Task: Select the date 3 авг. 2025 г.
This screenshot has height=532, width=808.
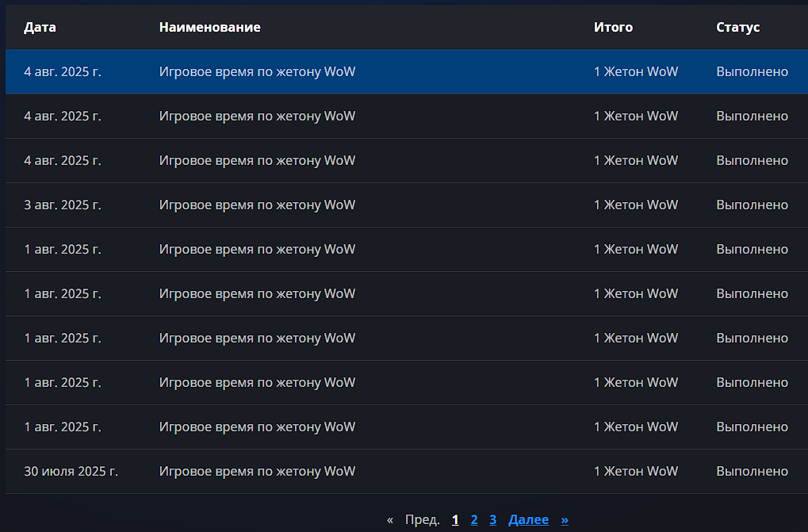Action: pyautogui.click(x=63, y=205)
